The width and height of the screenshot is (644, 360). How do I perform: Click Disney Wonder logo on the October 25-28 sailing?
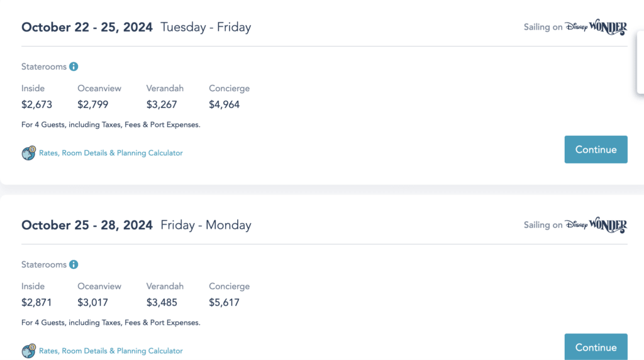point(596,226)
